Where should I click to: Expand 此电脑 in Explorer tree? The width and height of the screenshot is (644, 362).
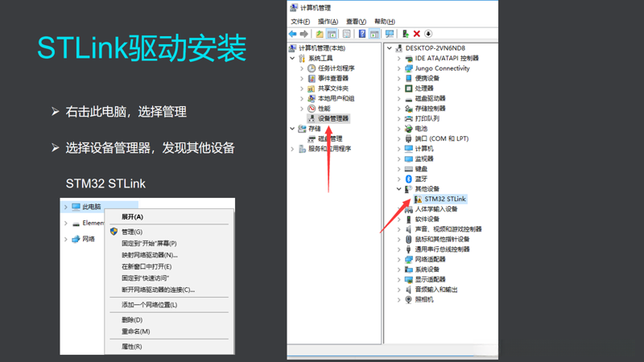click(x=66, y=207)
